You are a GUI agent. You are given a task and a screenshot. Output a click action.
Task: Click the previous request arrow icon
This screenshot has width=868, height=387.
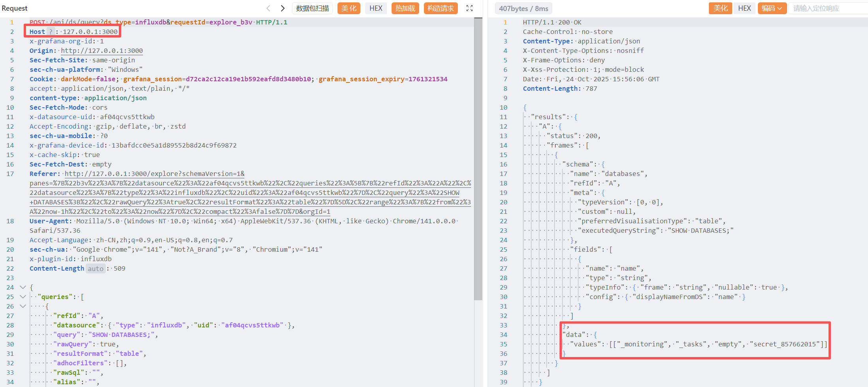point(268,8)
